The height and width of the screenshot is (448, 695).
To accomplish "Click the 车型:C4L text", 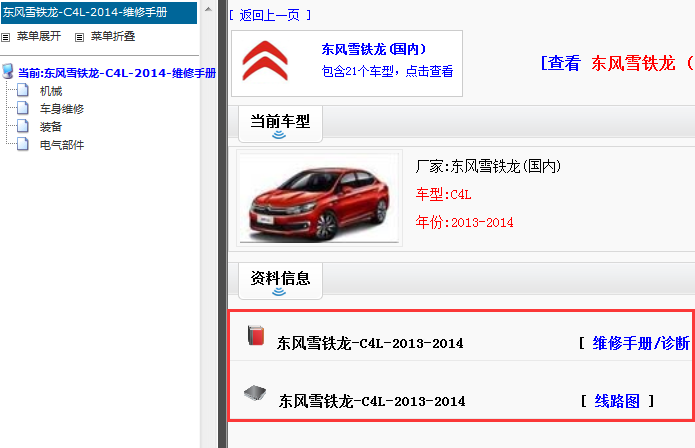I will pyautogui.click(x=443, y=195).
